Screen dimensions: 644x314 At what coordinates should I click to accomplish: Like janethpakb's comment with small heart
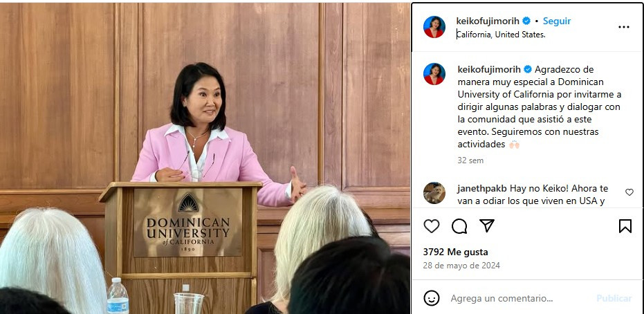tap(629, 192)
